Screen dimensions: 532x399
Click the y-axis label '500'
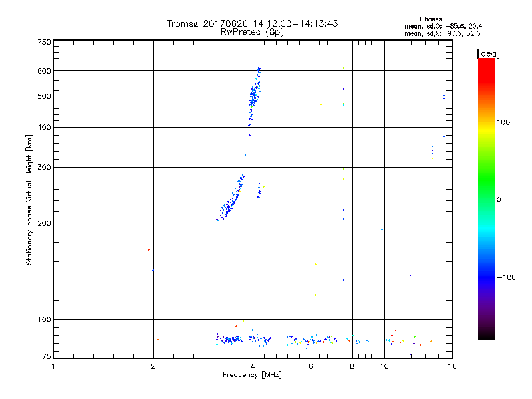click(x=44, y=96)
